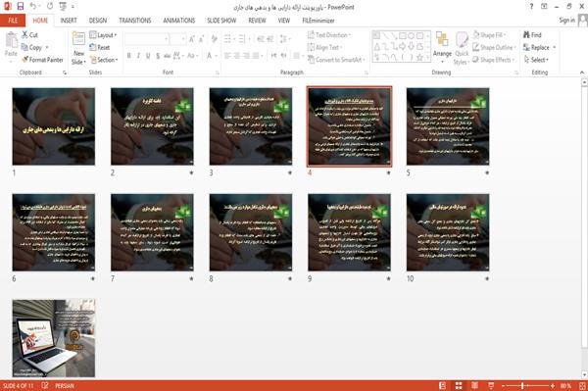This screenshot has width=588, height=391.
Task: Toggle text Shadow formatting
Action: point(158,56)
